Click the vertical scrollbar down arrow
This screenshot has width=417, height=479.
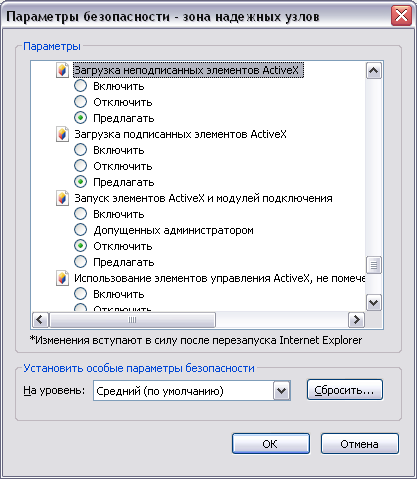[x=374, y=303]
